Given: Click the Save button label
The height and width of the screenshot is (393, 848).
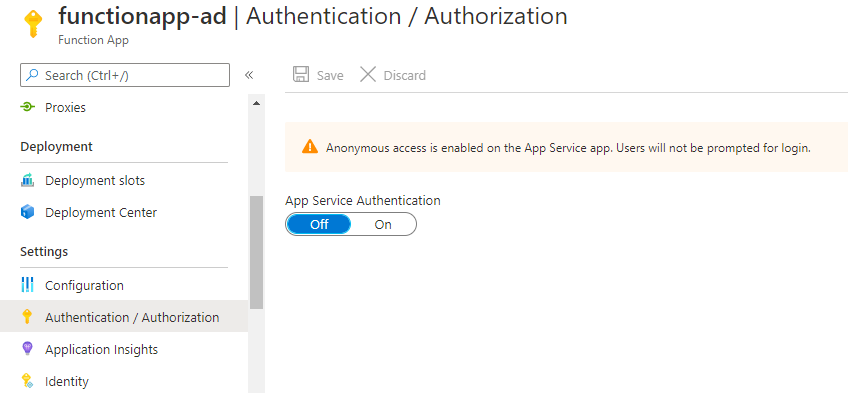Looking at the screenshot, I should click(x=330, y=75).
